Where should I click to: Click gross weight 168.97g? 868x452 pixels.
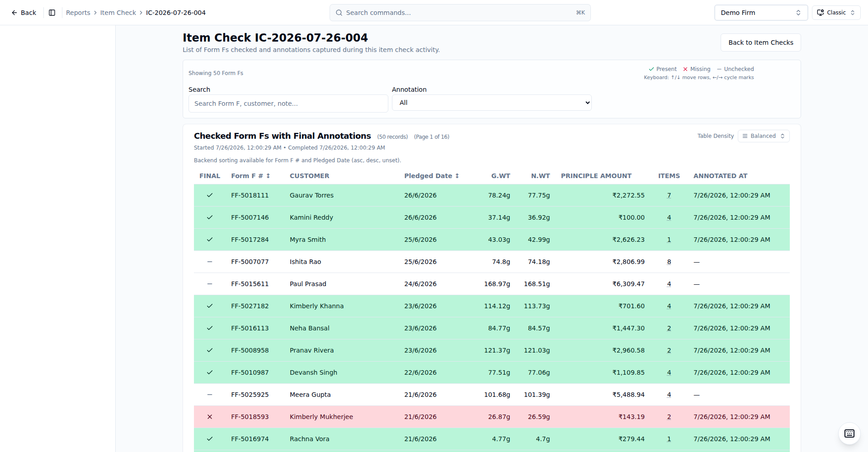[x=497, y=284]
